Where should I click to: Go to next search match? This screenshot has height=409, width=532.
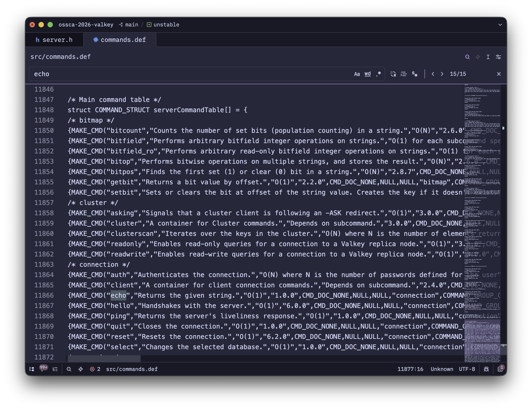pyautogui.click(x=442, y=74)
